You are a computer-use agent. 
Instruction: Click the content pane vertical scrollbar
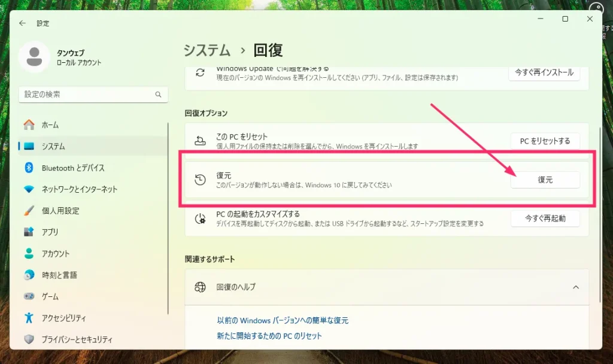600,215
